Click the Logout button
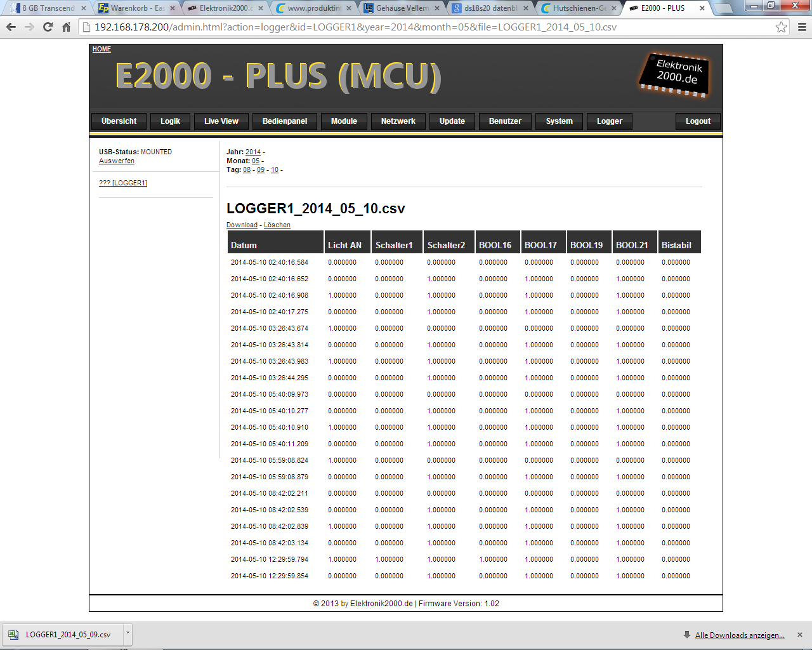The image size is (812, 650). [698, 121]
